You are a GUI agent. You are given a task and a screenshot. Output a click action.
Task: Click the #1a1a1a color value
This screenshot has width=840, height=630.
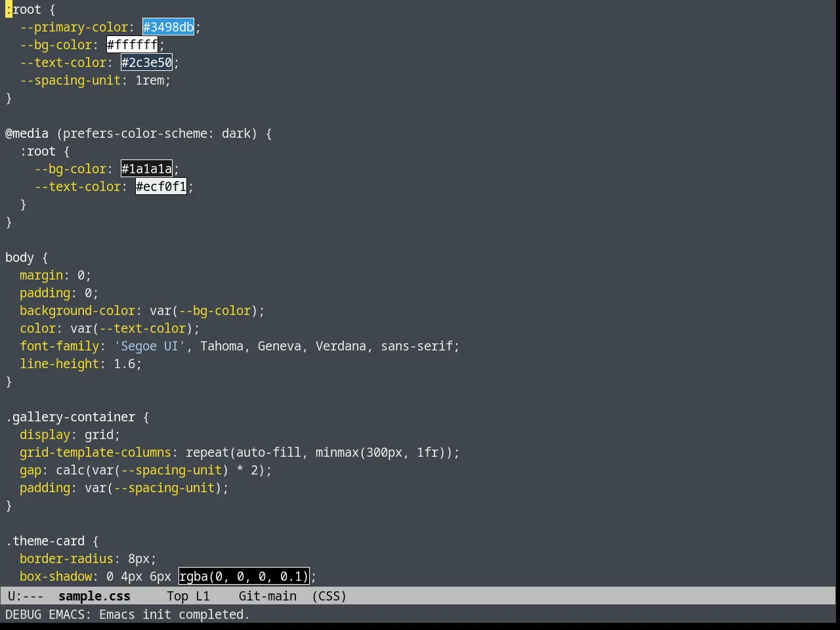[x=146, y=169]
